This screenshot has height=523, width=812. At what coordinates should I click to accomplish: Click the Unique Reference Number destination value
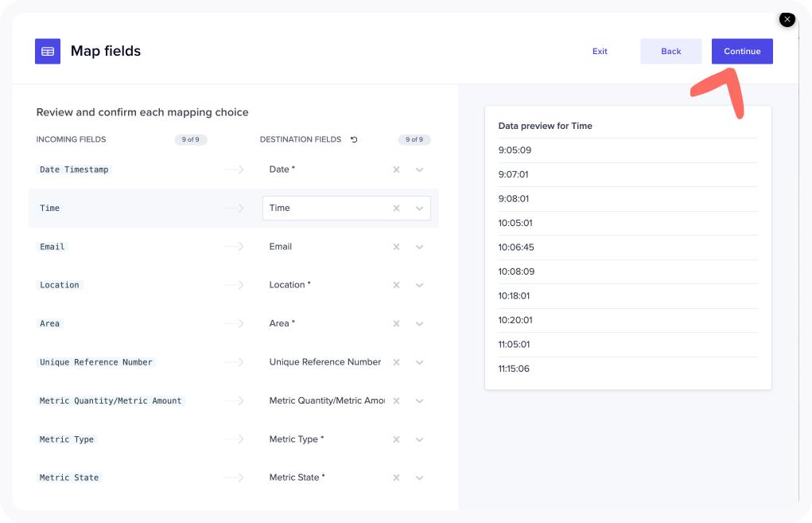click(325, 361)
